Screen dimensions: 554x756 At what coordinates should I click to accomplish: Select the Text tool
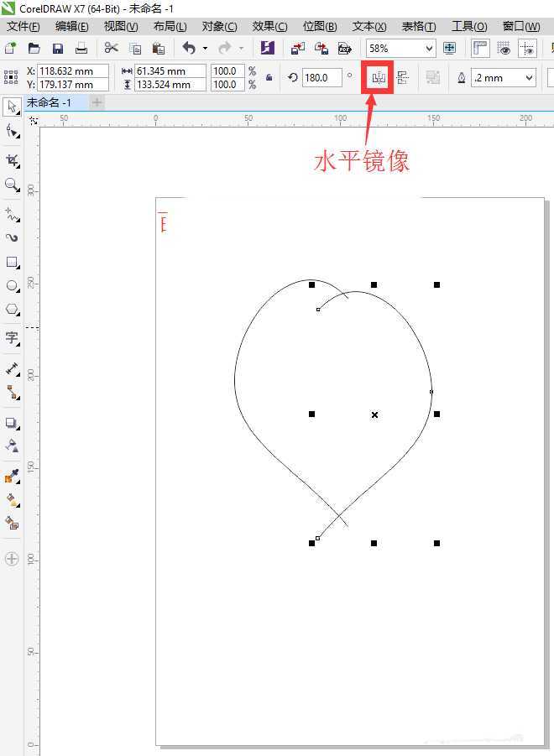[x=13, y=337]
